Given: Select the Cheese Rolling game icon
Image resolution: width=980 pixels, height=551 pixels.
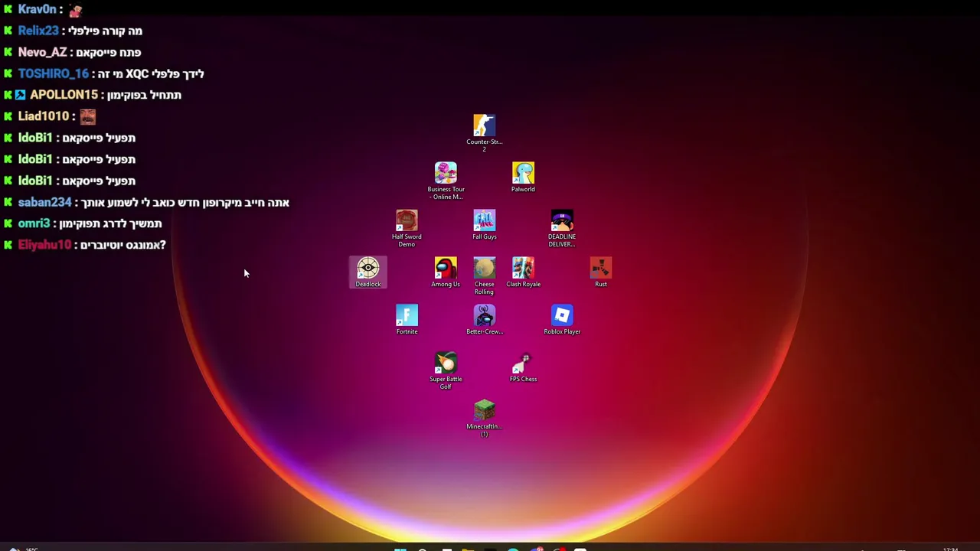Looking at the screenshot, I should point(484,275).
